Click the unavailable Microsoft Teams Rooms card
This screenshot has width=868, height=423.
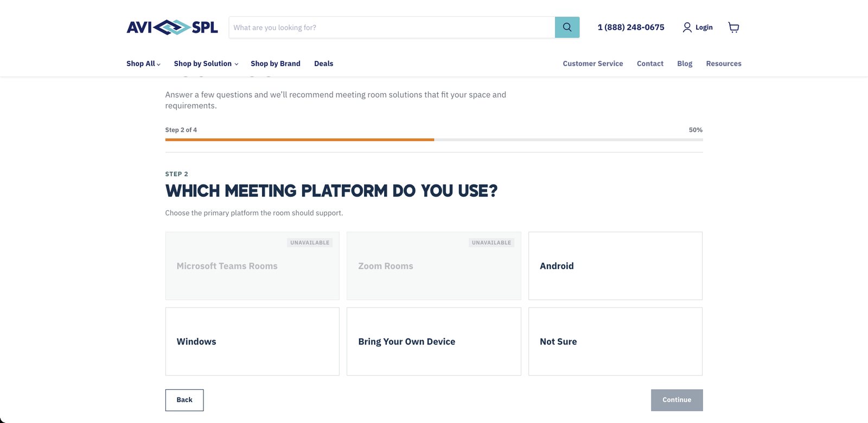(252, 266)
